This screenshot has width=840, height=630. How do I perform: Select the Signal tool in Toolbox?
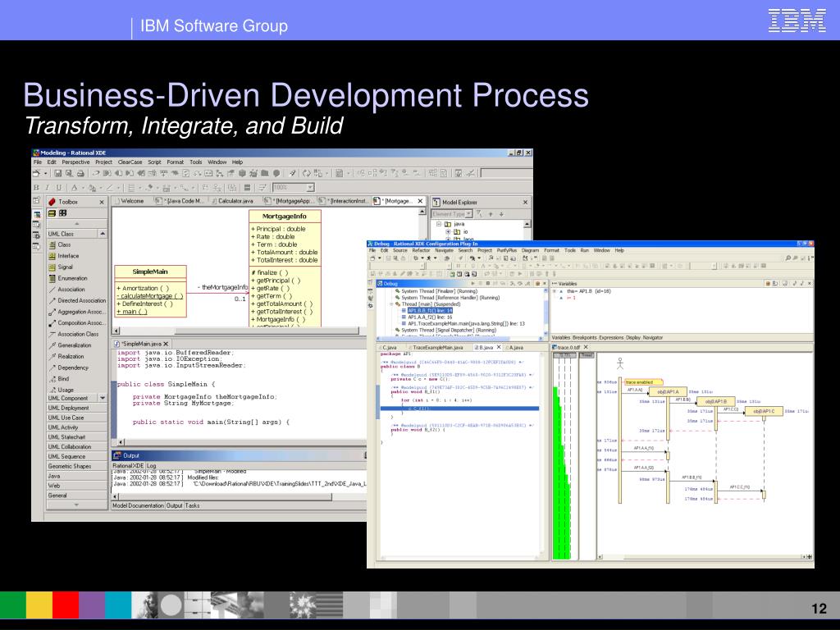[x=65, y=267]
